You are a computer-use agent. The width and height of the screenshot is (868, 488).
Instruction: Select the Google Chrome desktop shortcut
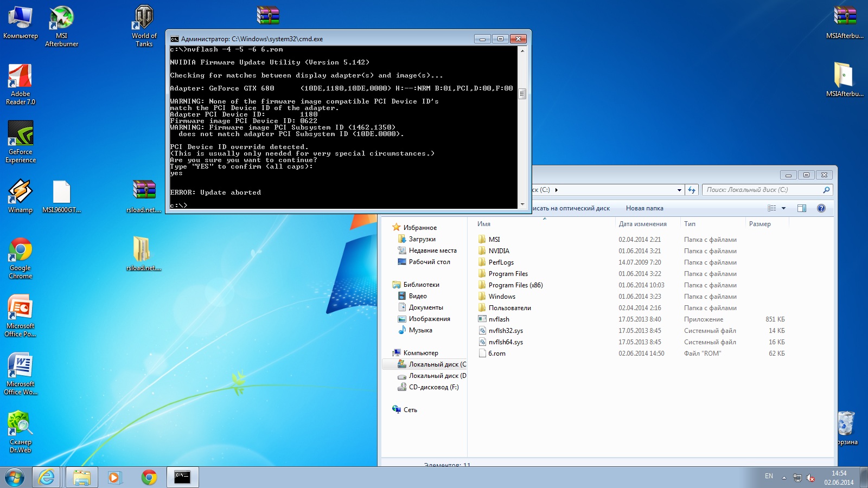(21, 258)
